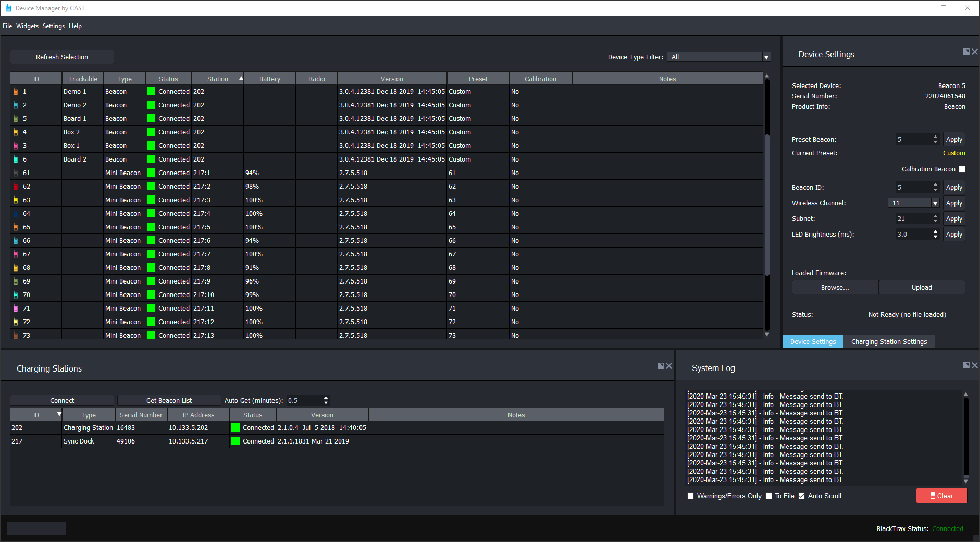This screenshot has width=980, height=542.
Task: Switch to Charging Station Settings tab
Action: pos(889,342)
